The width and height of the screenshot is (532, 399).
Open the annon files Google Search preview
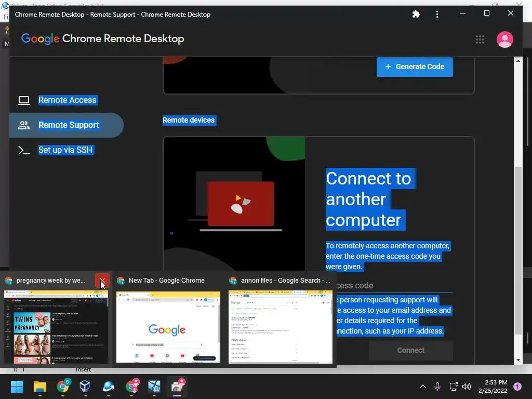click(x=281, y=327)
